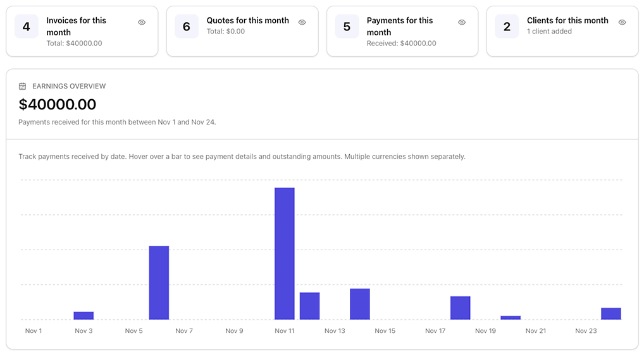Click the eye icon on Quotes card
This screenshot has width=644, height=357.
(x=302, y=22)
